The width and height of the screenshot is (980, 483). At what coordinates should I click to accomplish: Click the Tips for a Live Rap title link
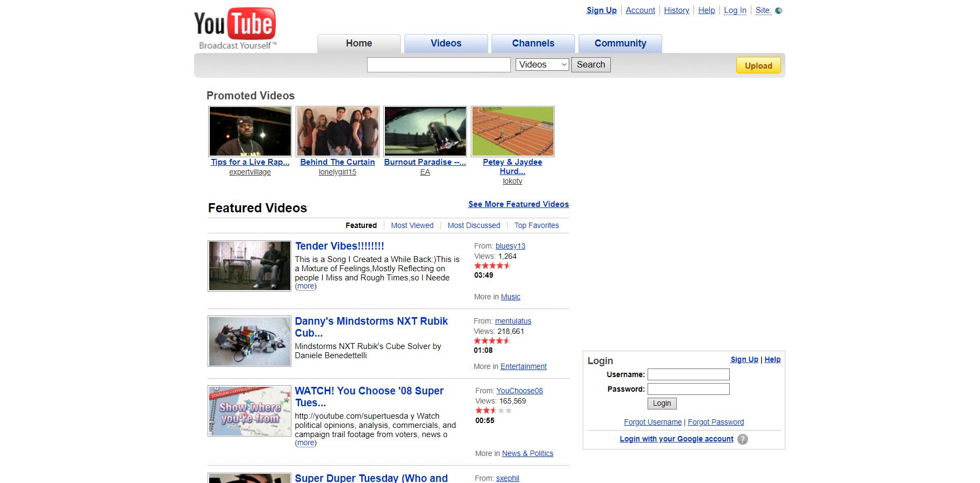coord(250,162)
